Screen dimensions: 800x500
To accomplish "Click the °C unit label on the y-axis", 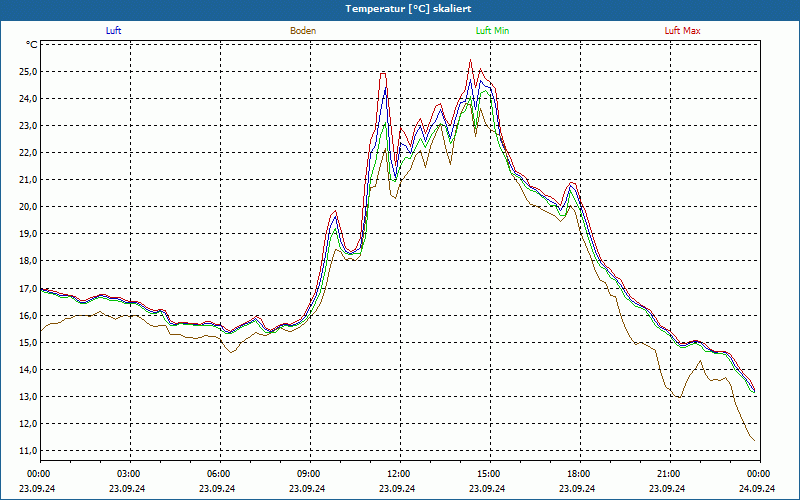I will [32, 45].
